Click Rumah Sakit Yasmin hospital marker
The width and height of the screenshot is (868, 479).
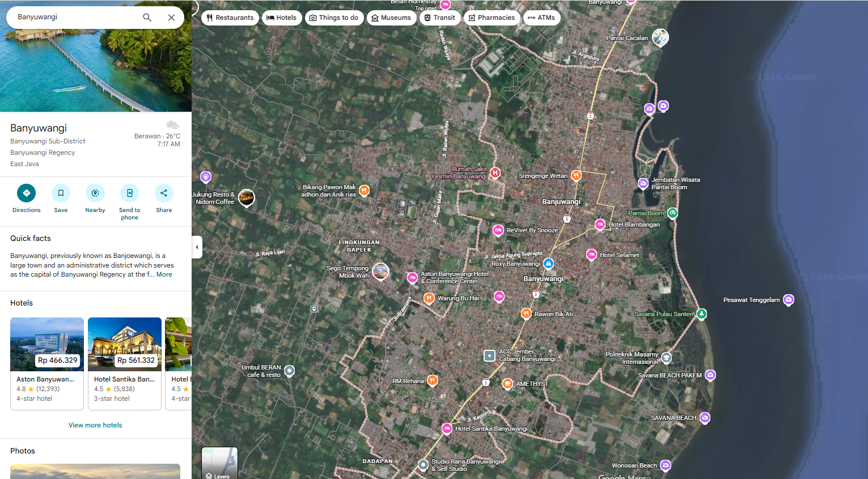pyautogui.click(x=495, y=172)
